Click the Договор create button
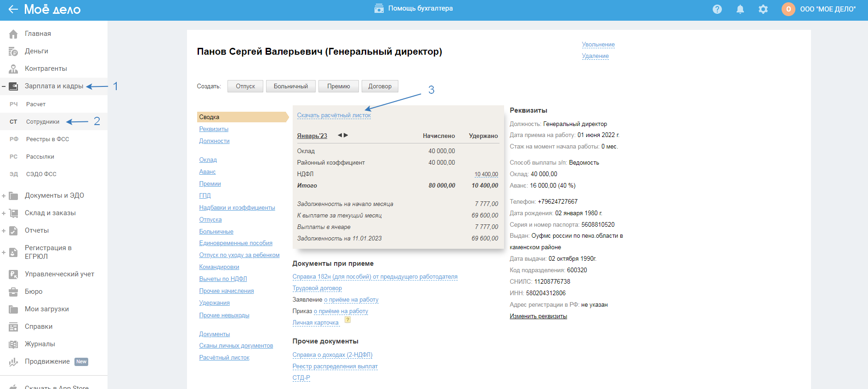 pyautogui.click(x=380, y=86)
